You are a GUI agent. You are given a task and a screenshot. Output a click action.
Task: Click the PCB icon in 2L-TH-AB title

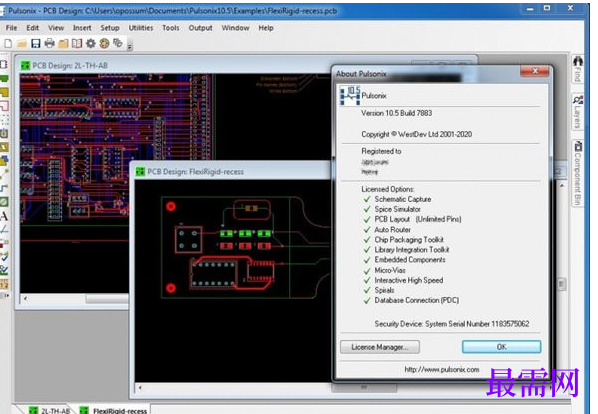click(x=25, y=66)
